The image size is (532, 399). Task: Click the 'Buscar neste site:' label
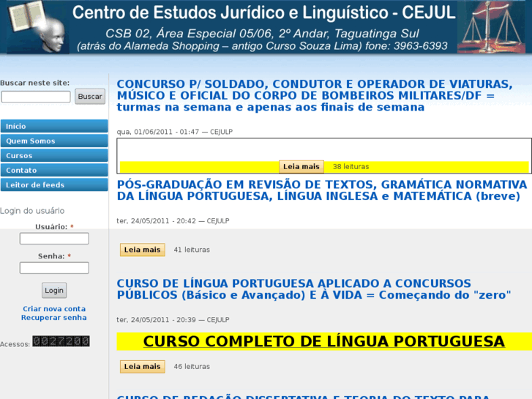tap(34, 83)
